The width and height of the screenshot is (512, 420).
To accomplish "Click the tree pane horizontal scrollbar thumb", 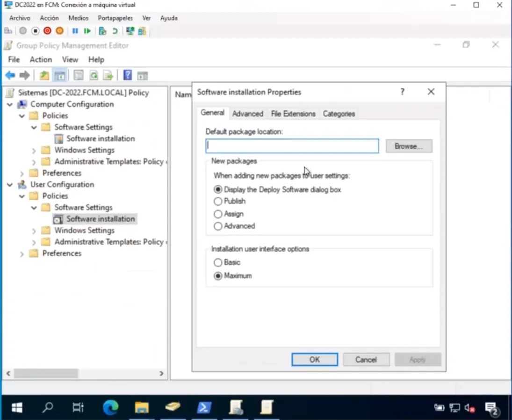I will (x=46, y=373).
